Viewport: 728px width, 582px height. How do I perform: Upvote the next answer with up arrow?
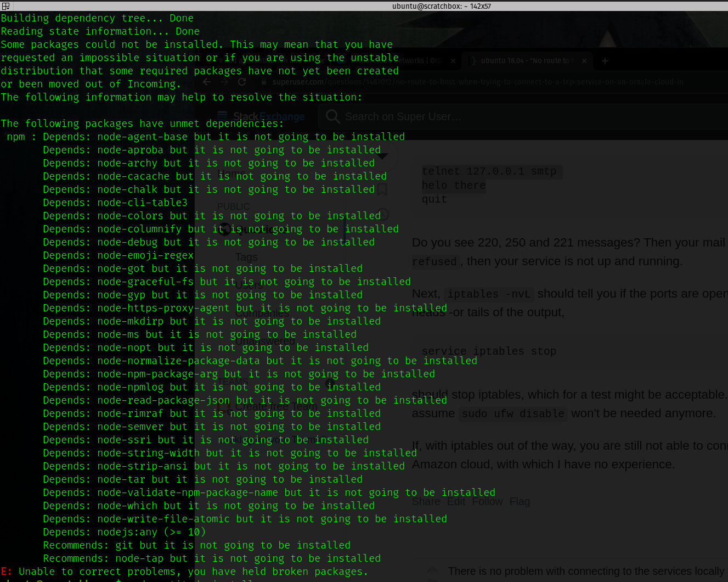point(433,570)
